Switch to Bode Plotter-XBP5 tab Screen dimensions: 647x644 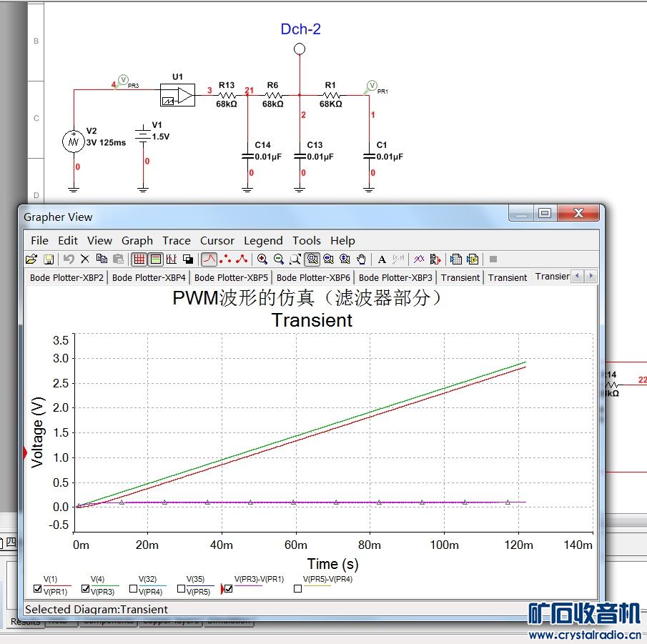(231, 277)
